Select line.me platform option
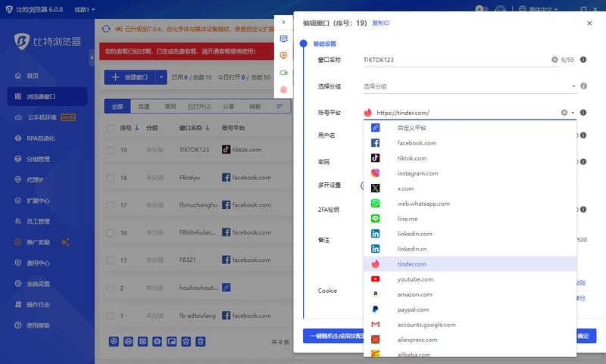 coord(470,219)
